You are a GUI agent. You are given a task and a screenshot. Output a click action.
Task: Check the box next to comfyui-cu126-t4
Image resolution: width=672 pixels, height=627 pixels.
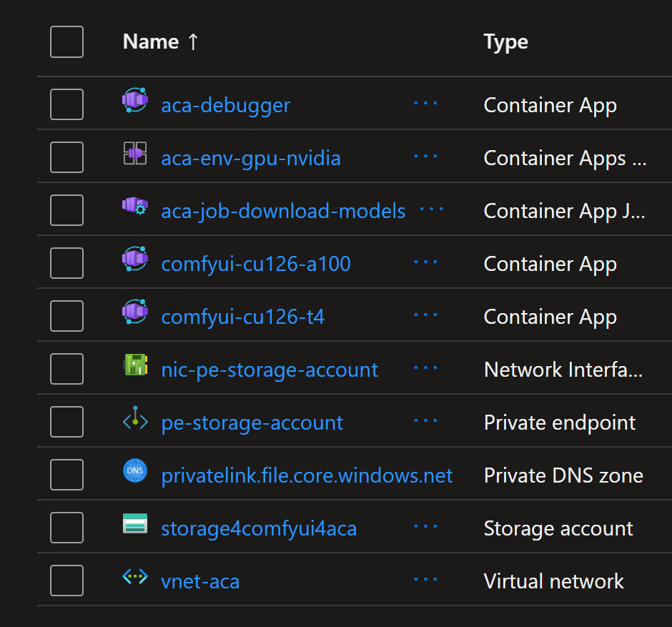coord(67,317)
